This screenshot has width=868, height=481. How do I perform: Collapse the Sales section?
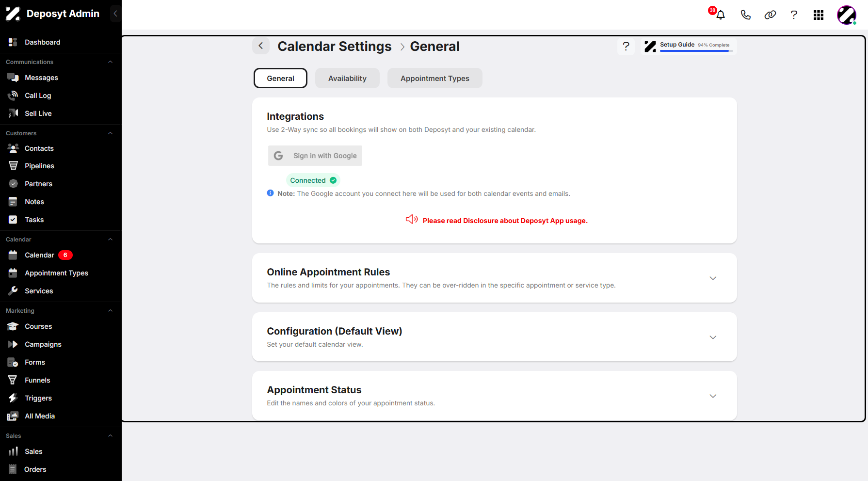pyautogui.click(x=111, y=436)
